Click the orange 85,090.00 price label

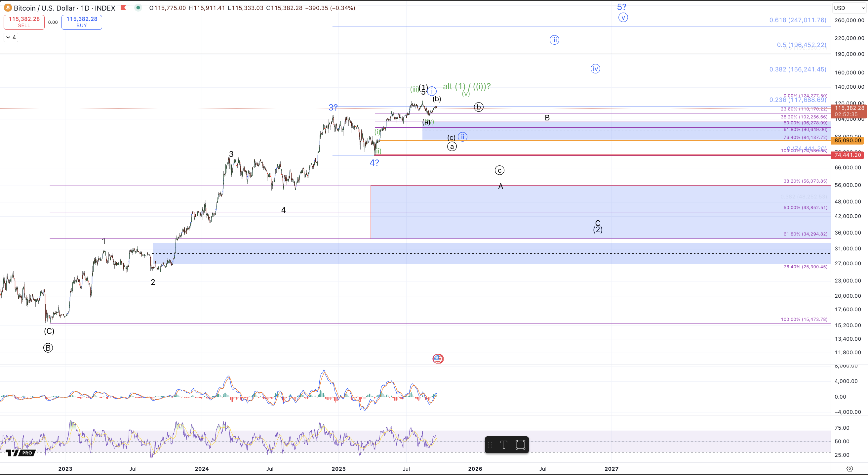(x=847, y=140)
